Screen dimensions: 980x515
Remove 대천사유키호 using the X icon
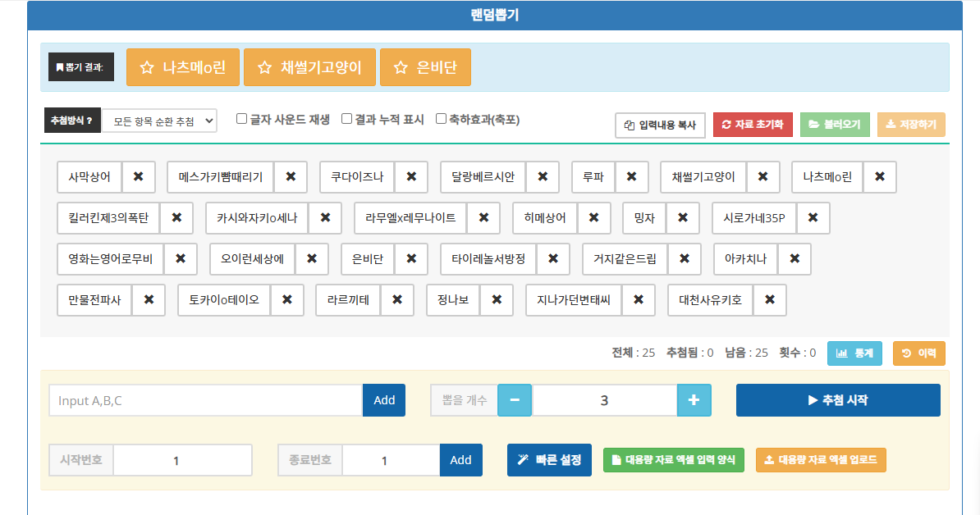(769, 299)
